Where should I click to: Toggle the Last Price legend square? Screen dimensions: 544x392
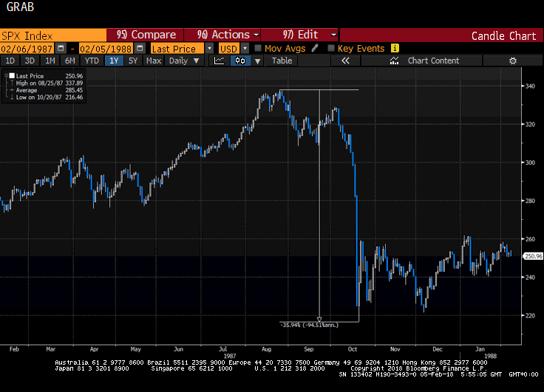(12, 75)
